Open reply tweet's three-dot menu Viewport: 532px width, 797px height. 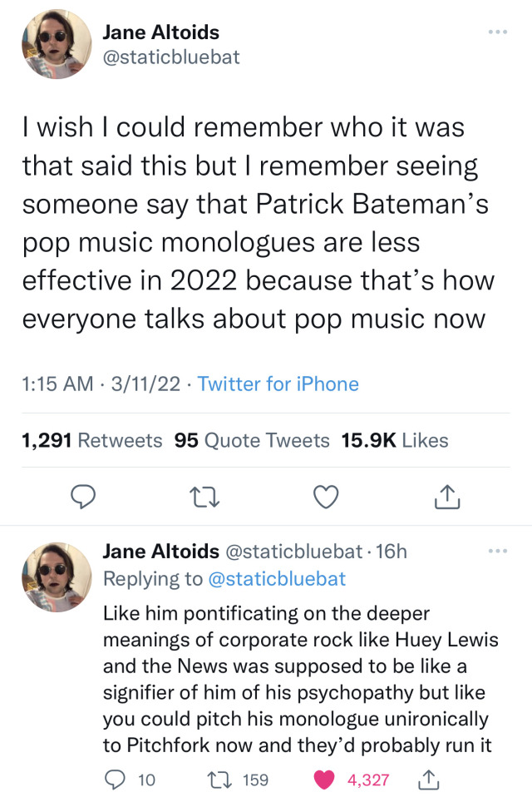pyautogui.click(x=497, y=551)
